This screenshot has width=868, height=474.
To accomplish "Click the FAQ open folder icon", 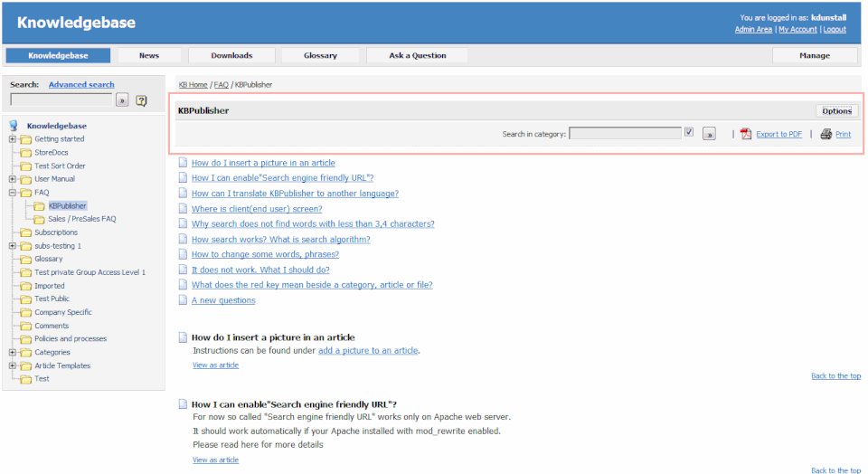I will [25, 193].
